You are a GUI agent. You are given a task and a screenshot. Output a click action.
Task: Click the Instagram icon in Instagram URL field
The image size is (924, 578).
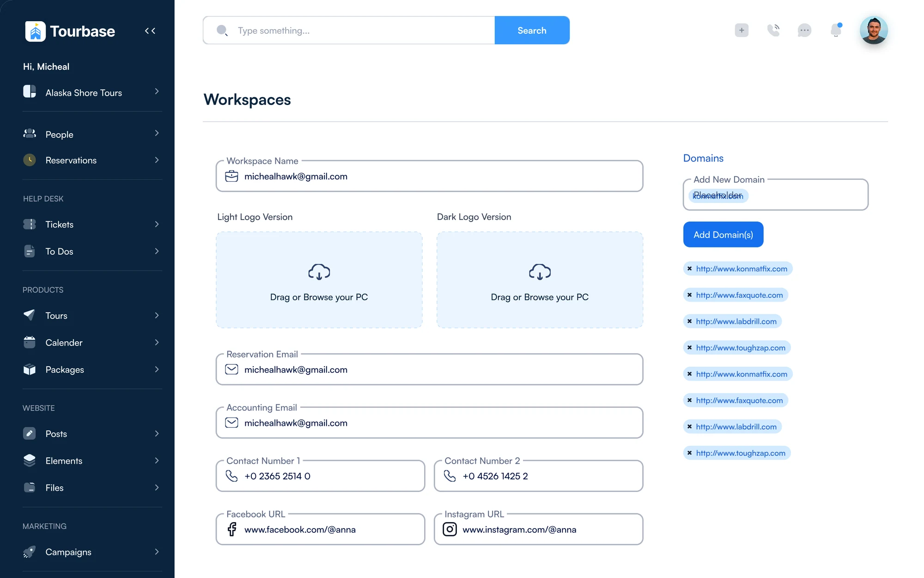click(x=450, y=529)
